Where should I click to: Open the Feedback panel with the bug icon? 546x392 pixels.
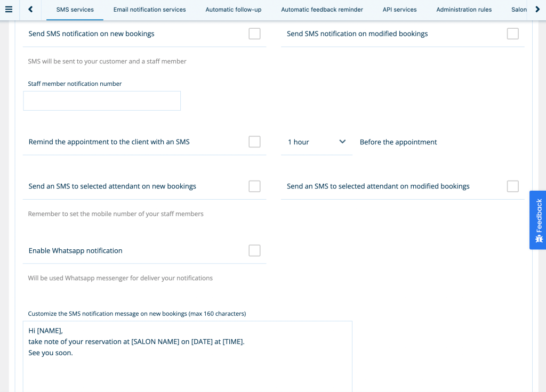[538, 220]
